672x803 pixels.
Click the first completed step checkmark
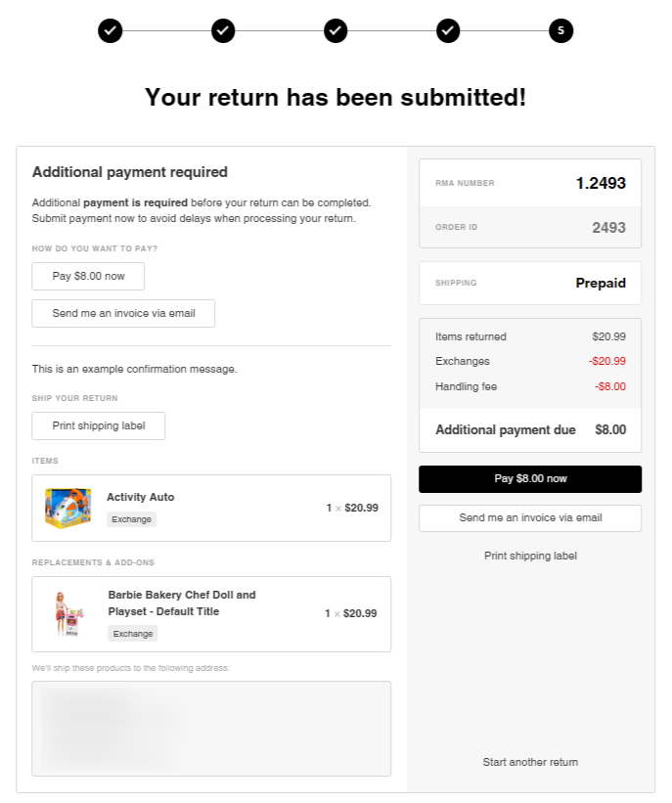111,30
